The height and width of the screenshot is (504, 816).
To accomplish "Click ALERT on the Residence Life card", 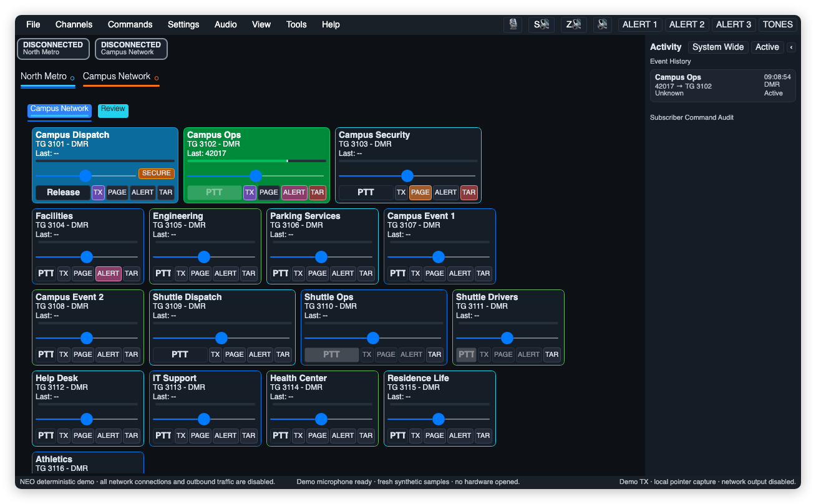I will click(460, 435).
